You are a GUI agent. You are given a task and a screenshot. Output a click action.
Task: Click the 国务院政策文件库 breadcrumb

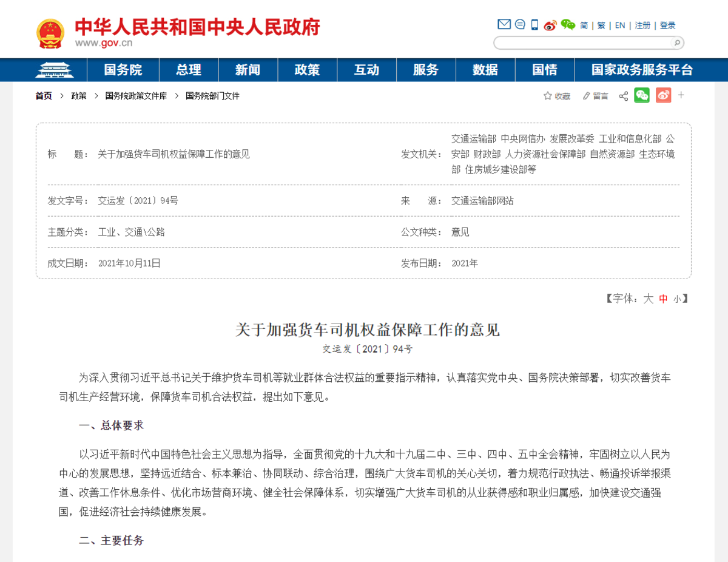pos(136,96)
